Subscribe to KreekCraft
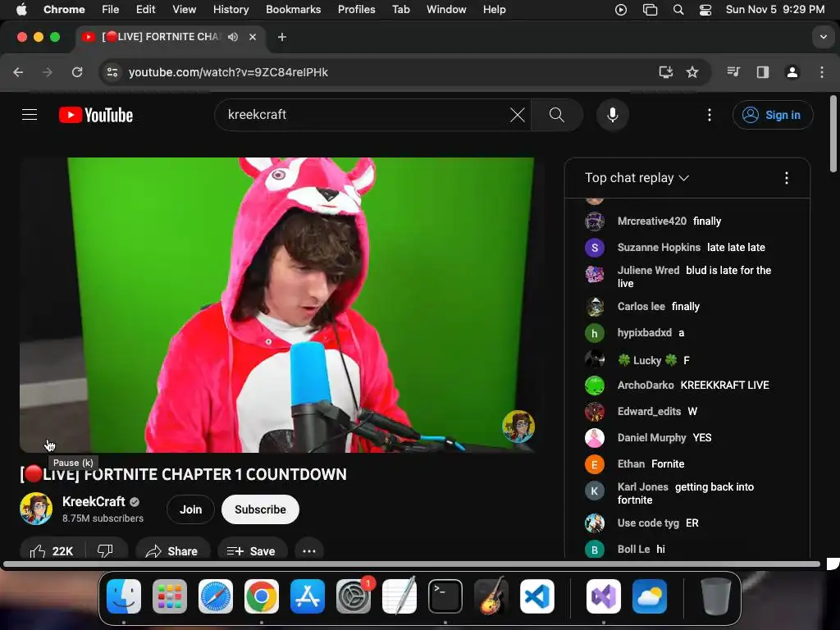Viewport: 840px width, 630px height. pos(260,509)
